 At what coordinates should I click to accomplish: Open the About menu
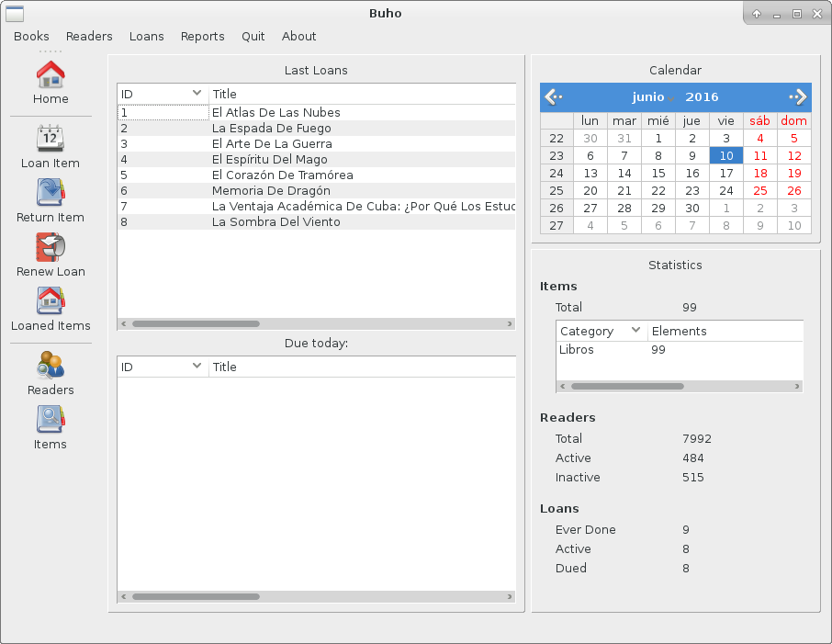pyautogui.click(x=298, y=36)
